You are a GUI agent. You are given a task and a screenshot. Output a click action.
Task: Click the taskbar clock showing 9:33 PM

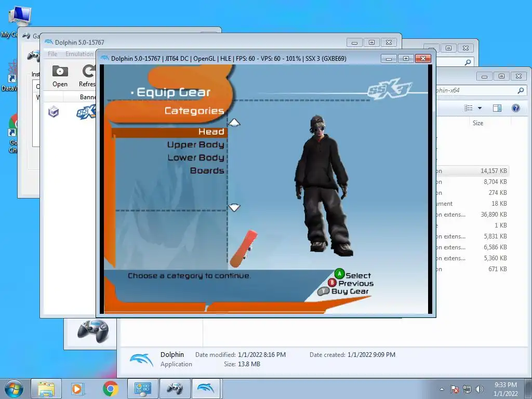(506, 389)
